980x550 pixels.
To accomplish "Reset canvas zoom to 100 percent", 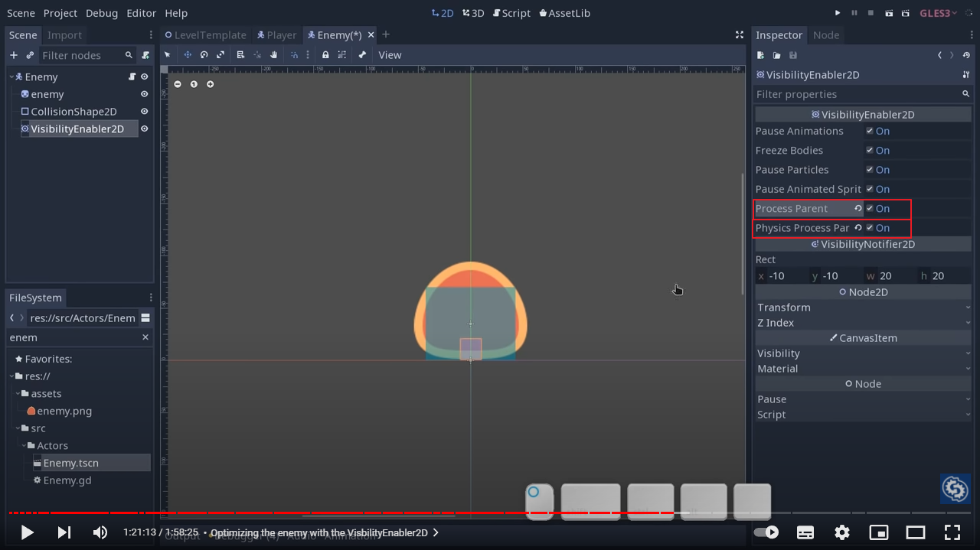I will pos(194,84).
